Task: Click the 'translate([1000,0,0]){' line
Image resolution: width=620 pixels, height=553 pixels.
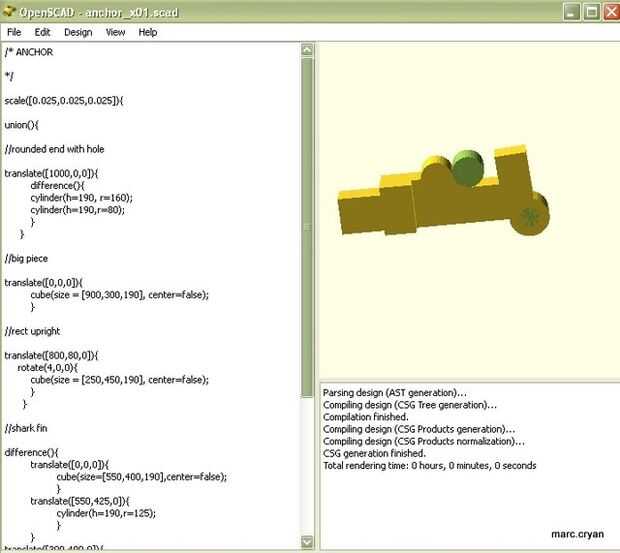Action: (51, 174)
